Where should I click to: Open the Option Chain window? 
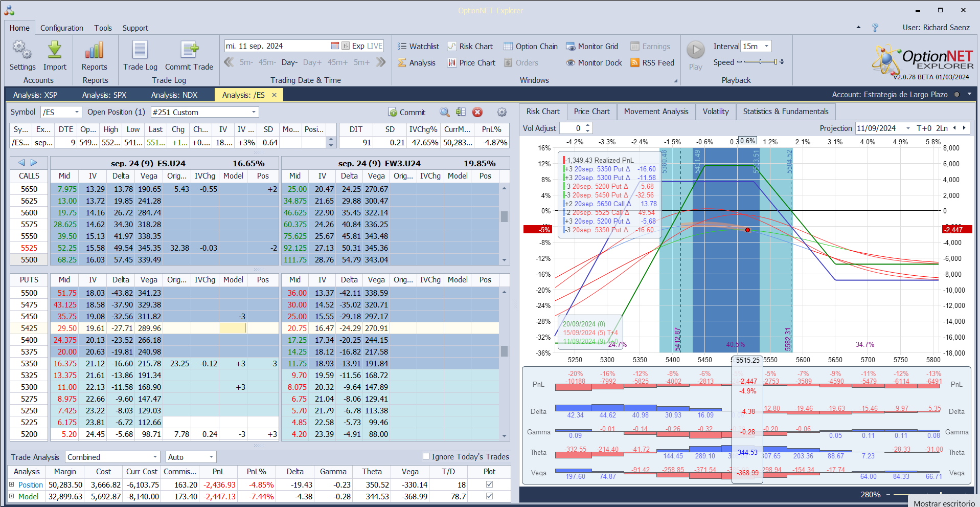click(x=531, y=46)
